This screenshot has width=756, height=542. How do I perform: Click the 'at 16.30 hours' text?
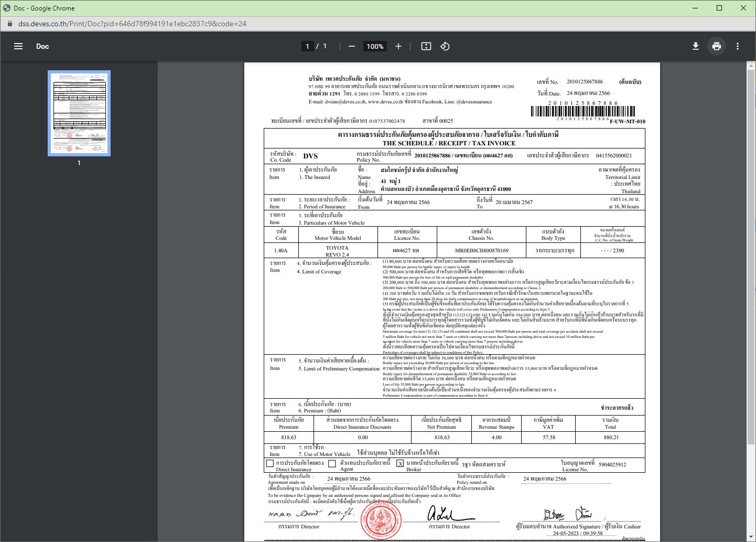pos(624,207)
